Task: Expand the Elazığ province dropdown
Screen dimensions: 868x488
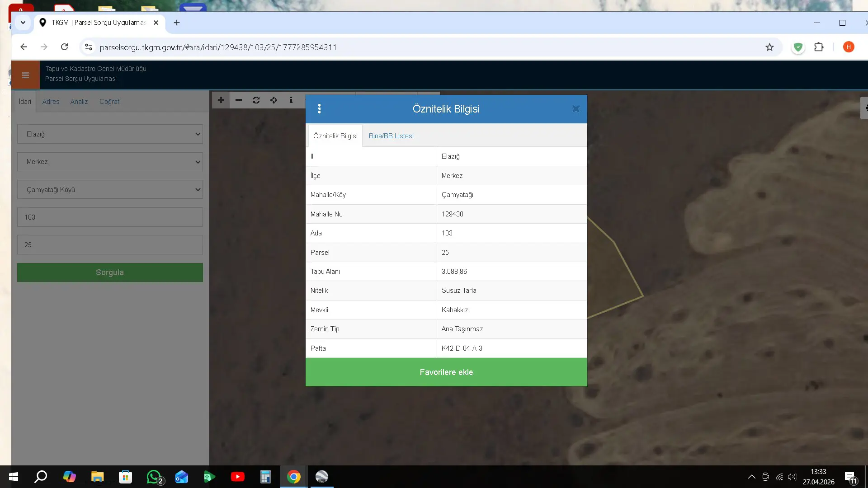Action: click(110, 134)
